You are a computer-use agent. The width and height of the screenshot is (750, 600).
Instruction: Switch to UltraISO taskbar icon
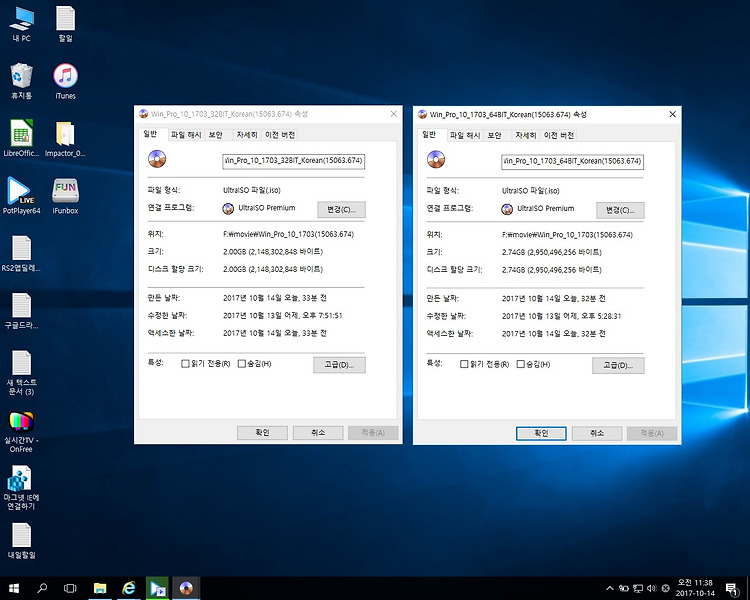pos(186,588)
